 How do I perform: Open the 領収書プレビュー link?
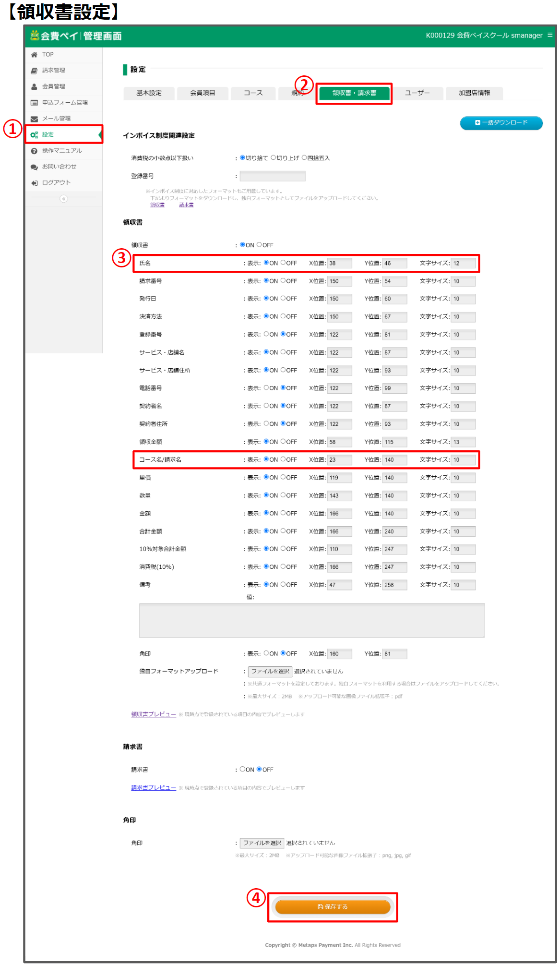[x=154, y=714]
